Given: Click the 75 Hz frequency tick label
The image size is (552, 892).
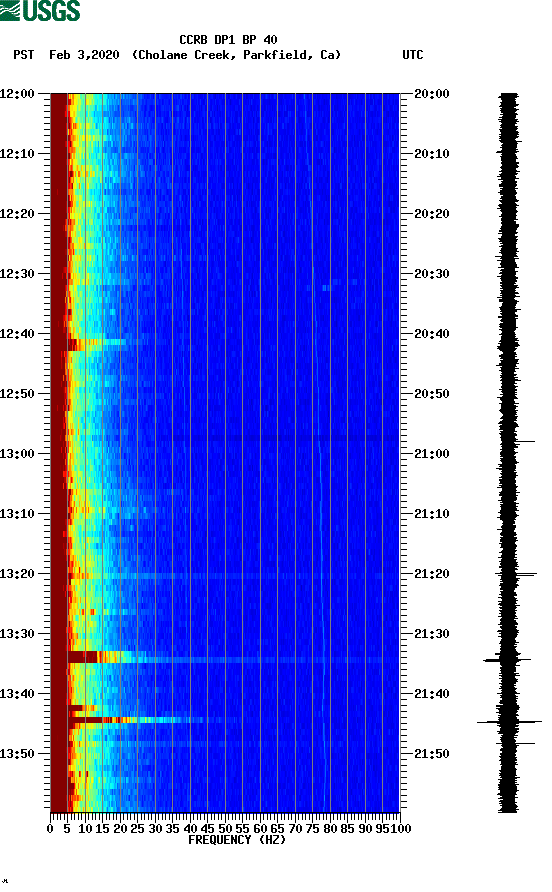Looking at the screenshot, I should pyautogui.click(x=312, y=829).
